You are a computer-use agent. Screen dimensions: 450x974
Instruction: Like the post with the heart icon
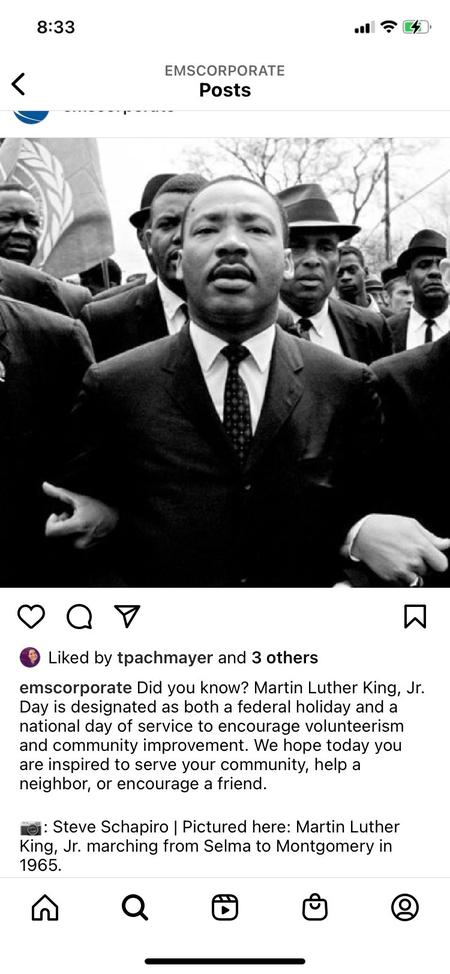pos(31,616)
